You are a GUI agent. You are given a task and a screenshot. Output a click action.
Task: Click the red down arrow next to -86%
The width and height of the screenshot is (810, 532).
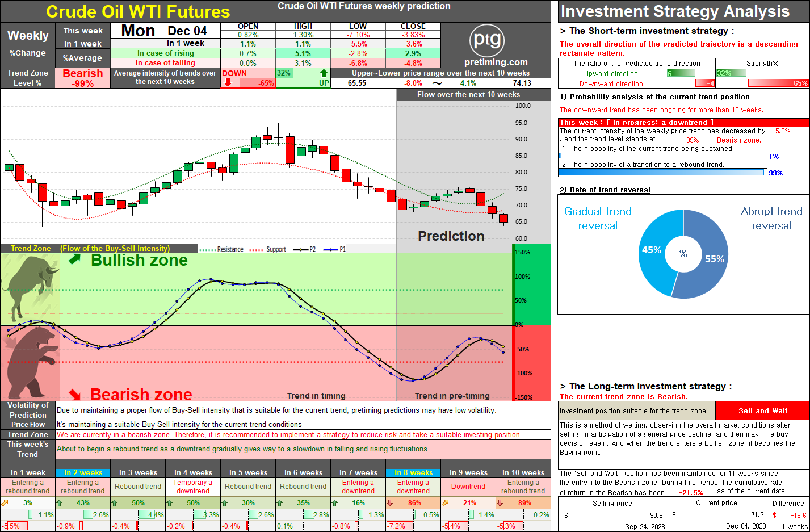[x=389, y=503]
